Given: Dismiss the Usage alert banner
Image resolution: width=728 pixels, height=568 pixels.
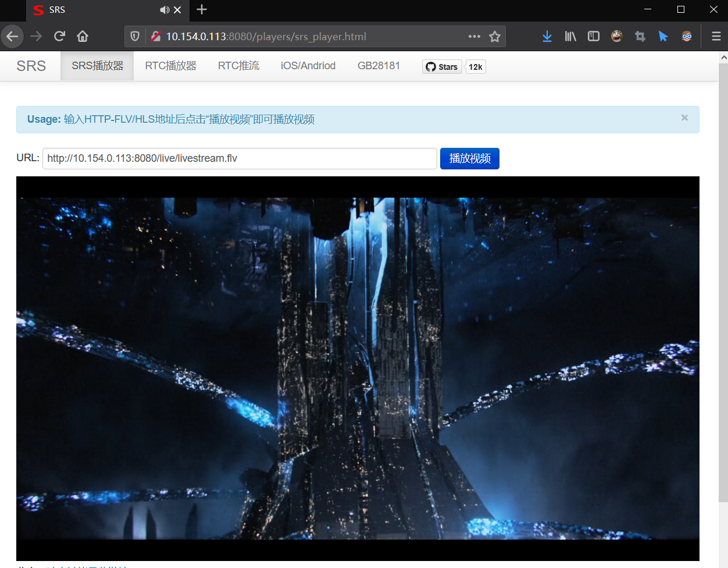Looking at the screenshot, I should (x=684, y=118).
